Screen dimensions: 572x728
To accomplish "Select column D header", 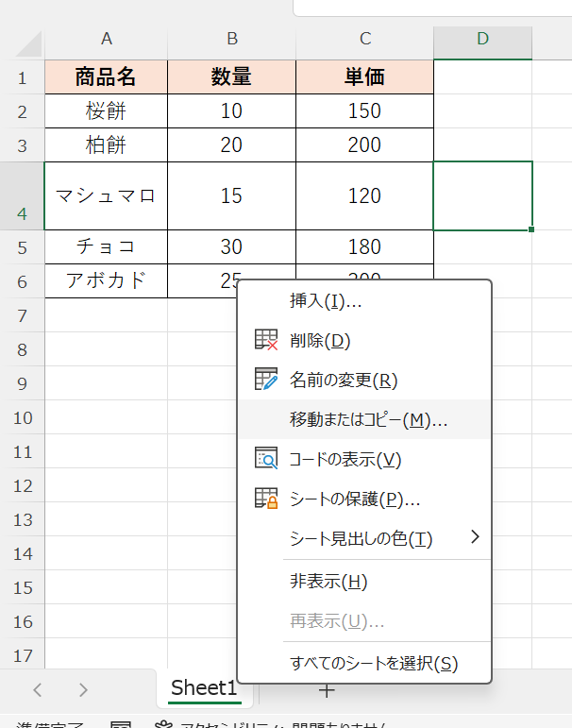I will [x=482, y=39].
